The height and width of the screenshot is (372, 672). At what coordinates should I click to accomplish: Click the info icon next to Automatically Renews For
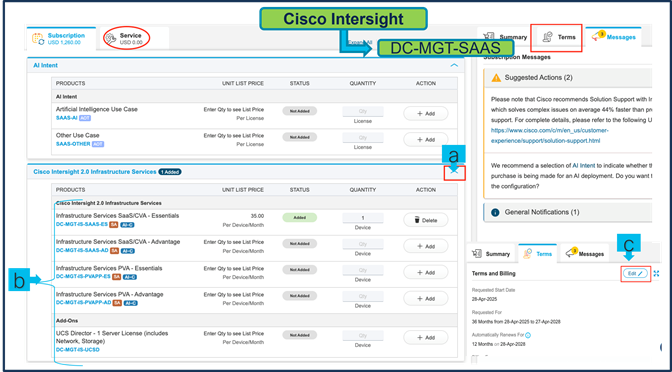pos(528,335)
